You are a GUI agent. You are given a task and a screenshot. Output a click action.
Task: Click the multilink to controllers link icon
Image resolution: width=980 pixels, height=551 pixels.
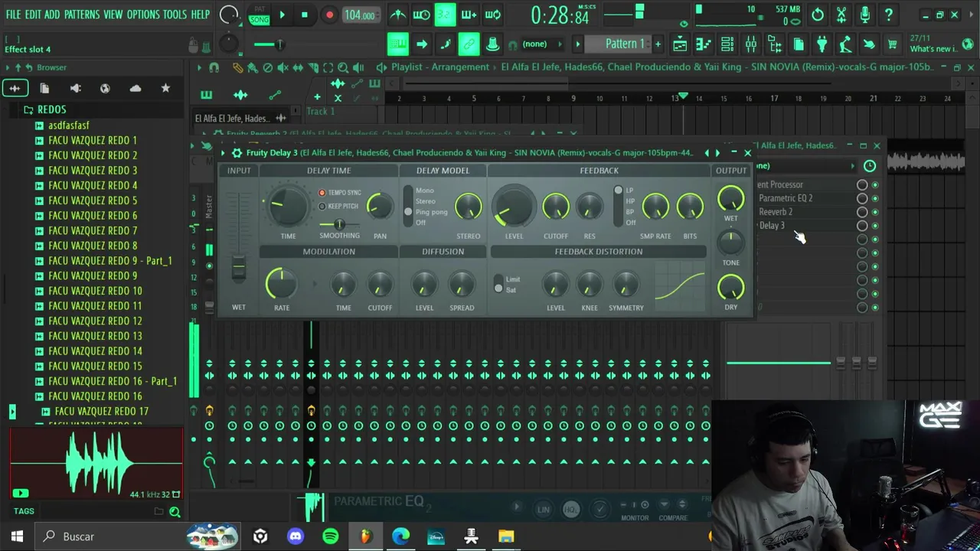pos(469,44)
